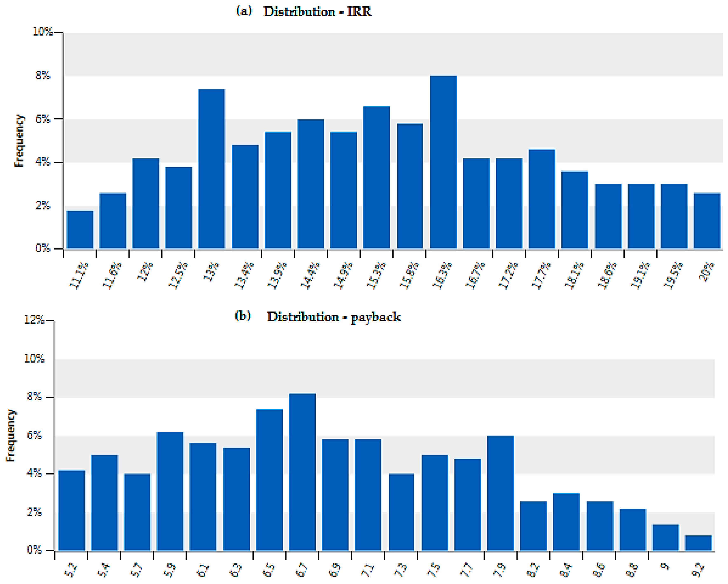Click the payback bar labeled 5.2
The height and width of the screenshot is (584, 728).
coord(71,510)
